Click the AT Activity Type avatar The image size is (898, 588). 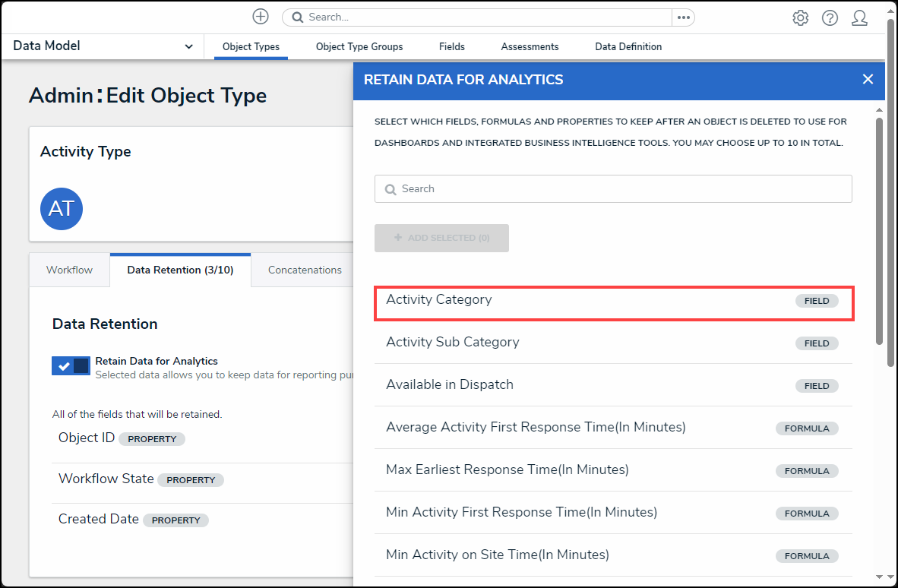tap(62, 209)
